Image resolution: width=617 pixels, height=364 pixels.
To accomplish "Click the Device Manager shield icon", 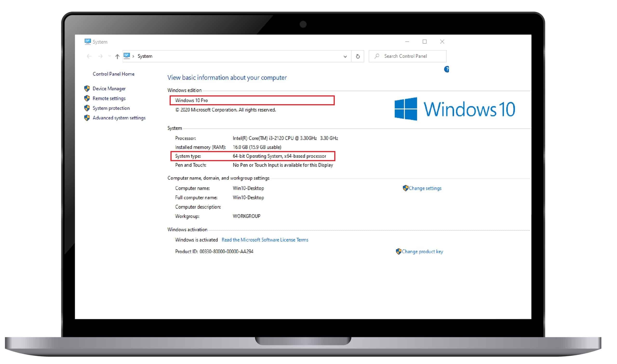I will 87,89.
